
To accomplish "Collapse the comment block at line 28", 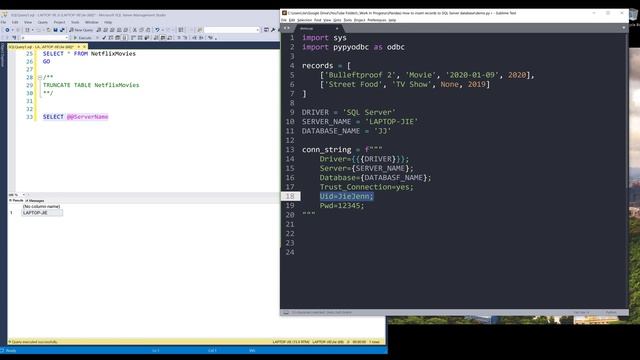I will tap(40, 77).
